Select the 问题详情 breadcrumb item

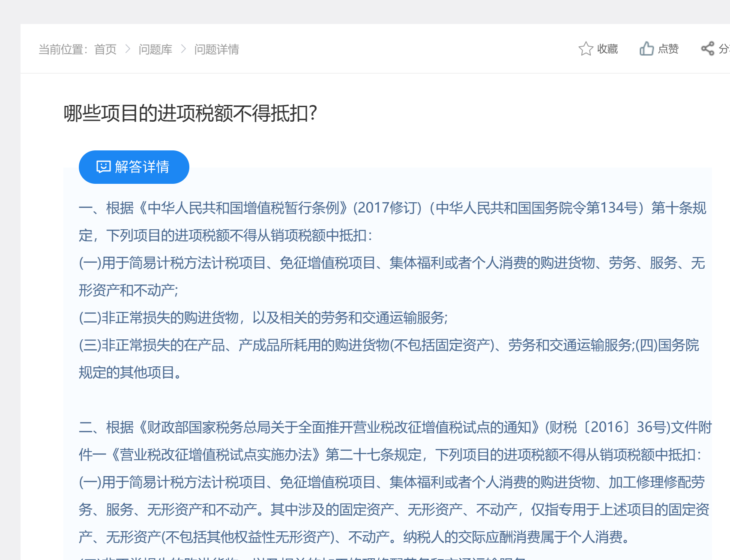pos(216,50)
